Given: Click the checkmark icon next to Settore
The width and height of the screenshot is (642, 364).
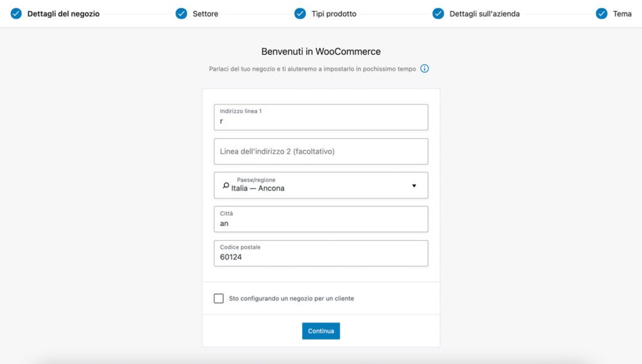Looking at the screenshot, I should pos(181,14).
